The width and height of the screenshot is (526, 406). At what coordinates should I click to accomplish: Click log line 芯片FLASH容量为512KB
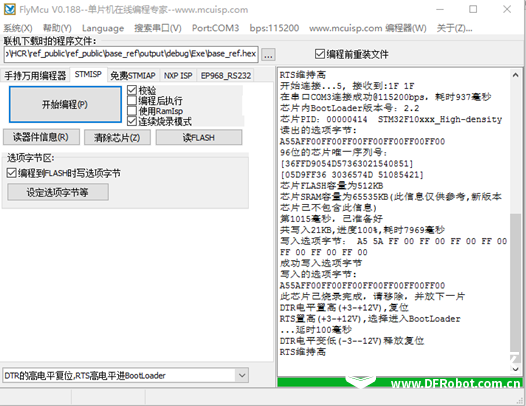tap(331, 186)
